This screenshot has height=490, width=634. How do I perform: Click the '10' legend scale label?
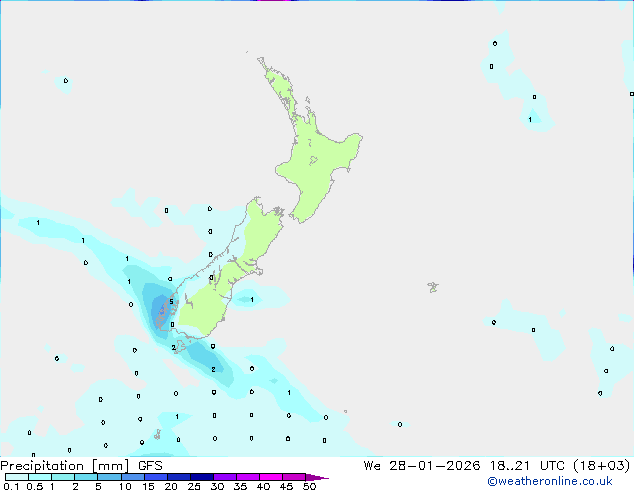[x=125, y=486]
